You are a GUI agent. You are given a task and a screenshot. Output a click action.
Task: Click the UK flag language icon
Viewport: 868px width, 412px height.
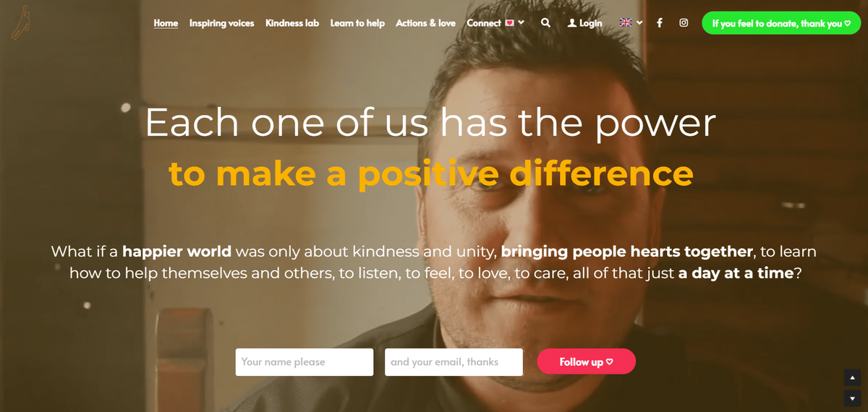coord(626,23)
